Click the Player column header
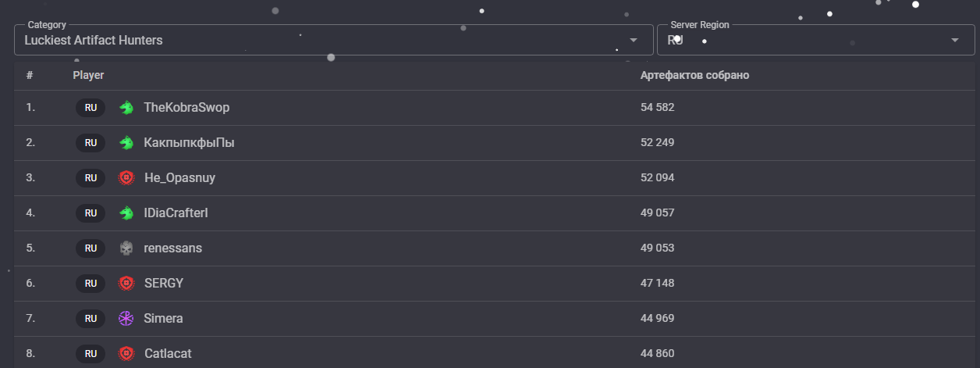Image resolution: width=980 pixels, height=368 pixels. click(88, 75)
